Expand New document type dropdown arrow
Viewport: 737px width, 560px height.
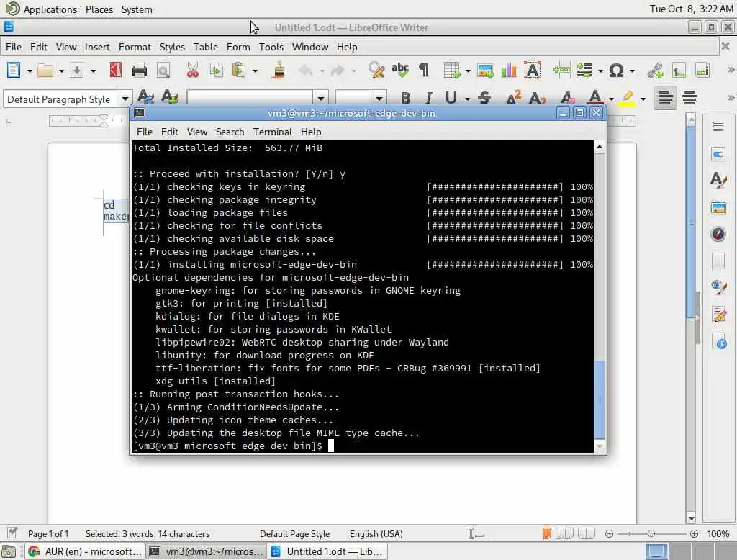pyautogui.click(x=30, y=71)
